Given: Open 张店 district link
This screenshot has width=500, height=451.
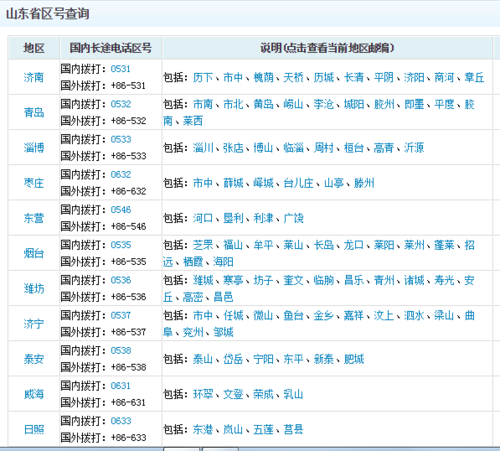Looking at the screenshot, I should 233,148.
